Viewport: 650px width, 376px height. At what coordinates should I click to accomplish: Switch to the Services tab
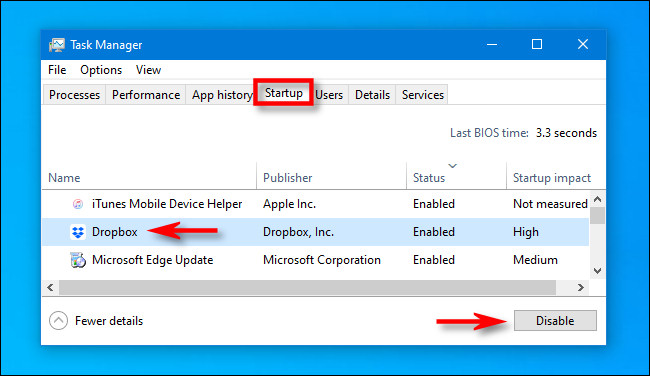click(x=422, y=95)
